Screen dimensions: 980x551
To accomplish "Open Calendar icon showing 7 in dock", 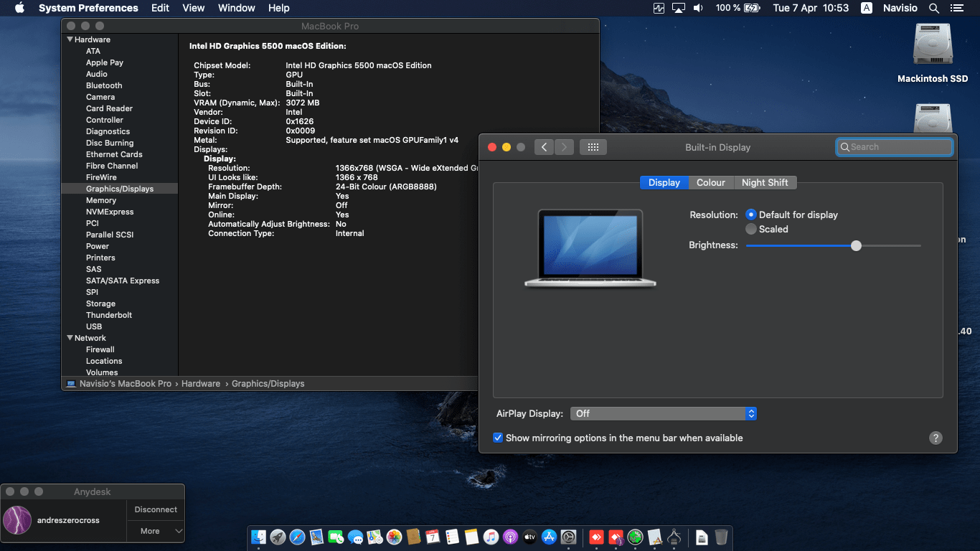I will tap(433, 537).
